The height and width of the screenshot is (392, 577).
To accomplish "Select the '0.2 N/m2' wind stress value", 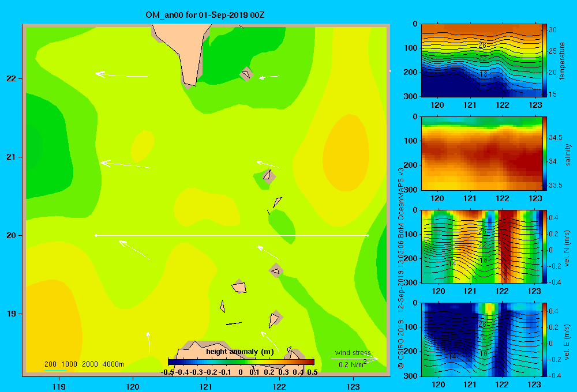I will point(352,364).
